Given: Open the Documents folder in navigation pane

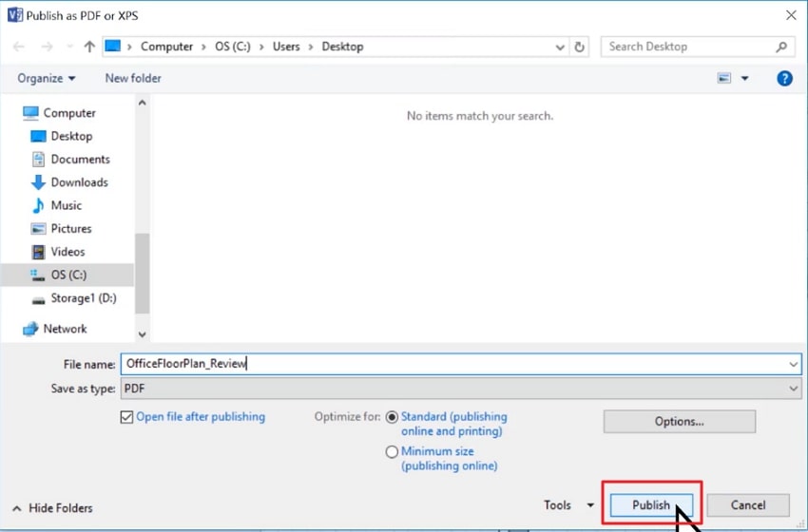Looking at the screenshot, I should pos(70,160).
